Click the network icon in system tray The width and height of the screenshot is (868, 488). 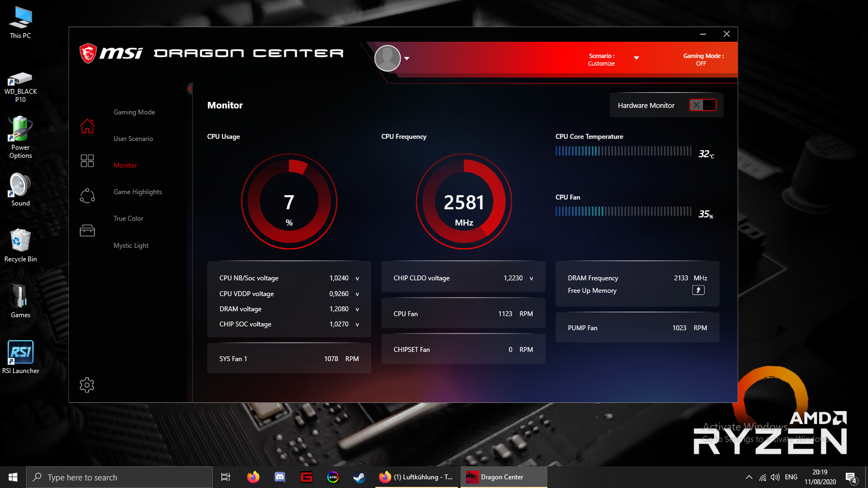762,477
